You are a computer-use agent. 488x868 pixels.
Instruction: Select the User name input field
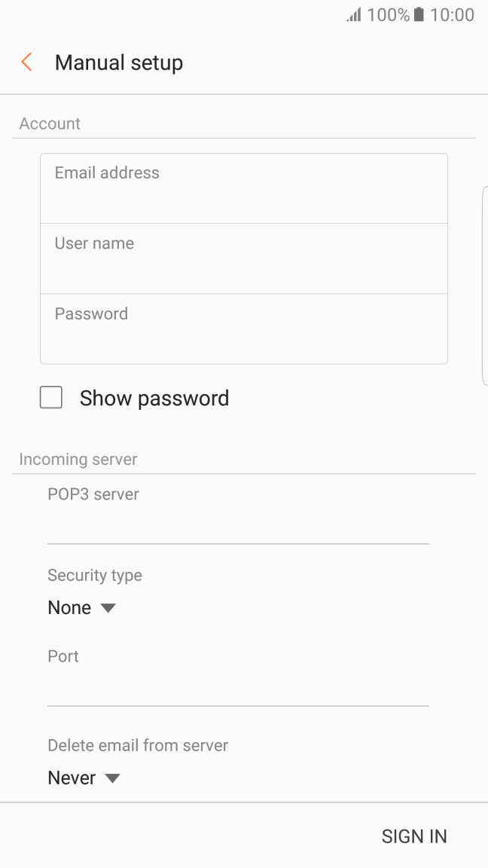click(244, 259)
